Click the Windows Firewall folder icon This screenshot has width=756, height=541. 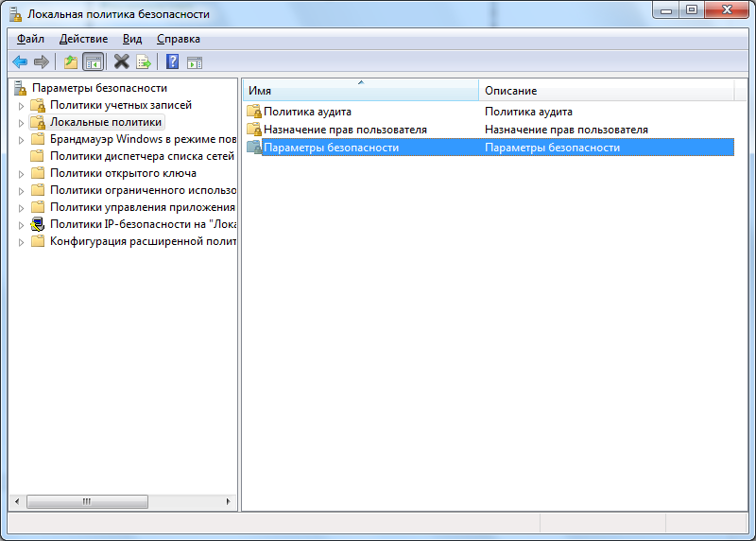tap(38, 139)
